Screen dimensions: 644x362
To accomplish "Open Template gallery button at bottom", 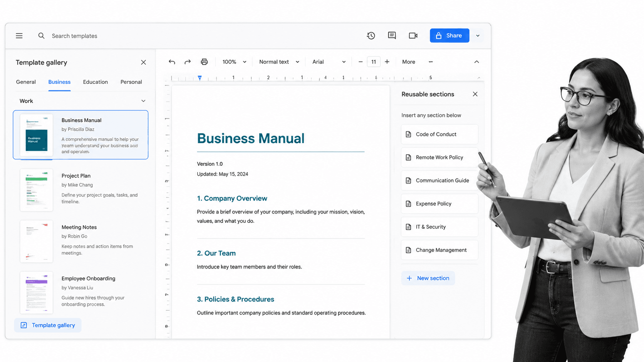I will coord(48,325).
